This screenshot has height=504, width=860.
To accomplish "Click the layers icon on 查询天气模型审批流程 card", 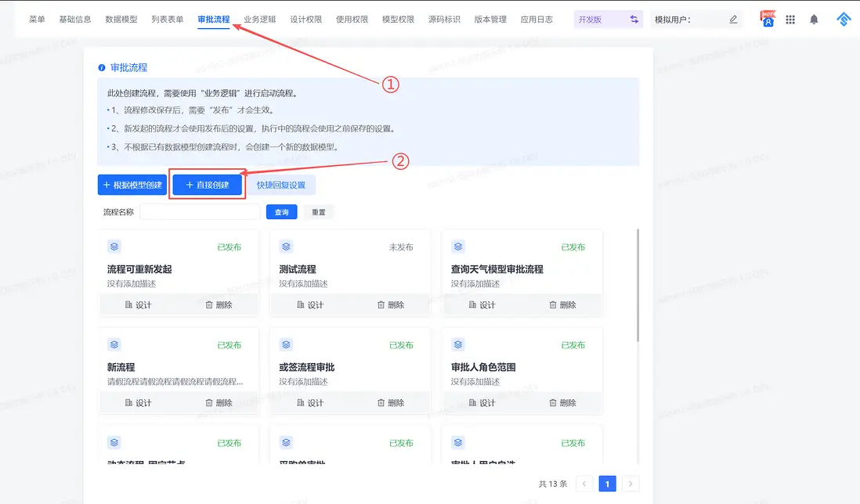I will point(458,247).
